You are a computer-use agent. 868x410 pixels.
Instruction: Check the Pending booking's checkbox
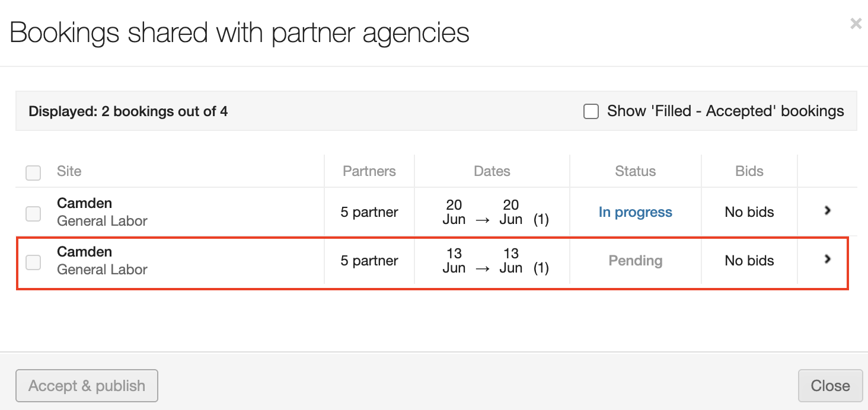(33, 262)
